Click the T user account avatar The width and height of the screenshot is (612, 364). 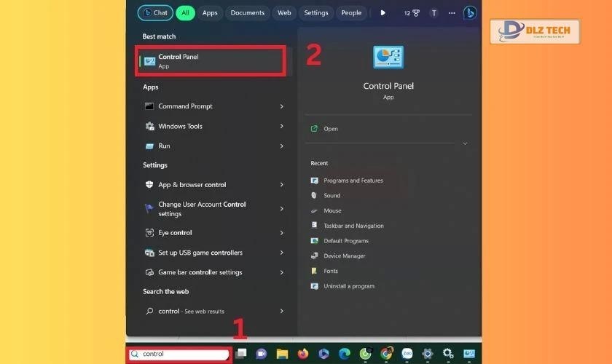[434, 12]
